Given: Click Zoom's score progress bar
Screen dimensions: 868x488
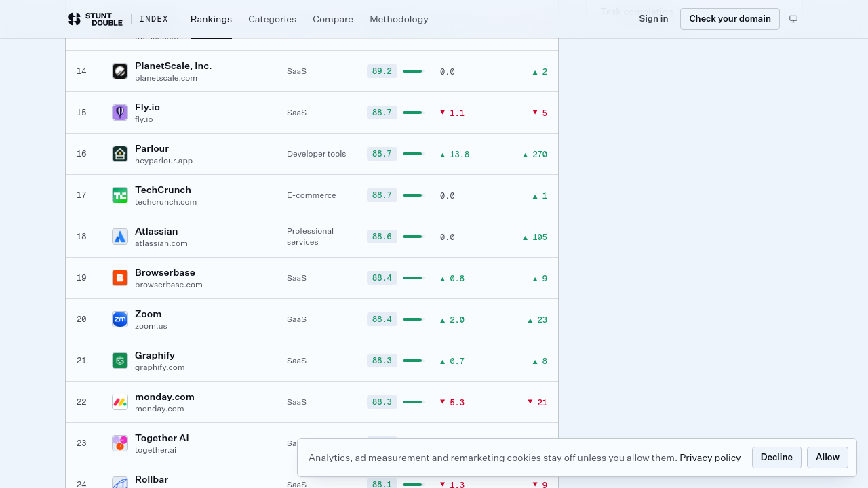Looking at the screenshot, I should pyautogui.click(x=412, y=319).
